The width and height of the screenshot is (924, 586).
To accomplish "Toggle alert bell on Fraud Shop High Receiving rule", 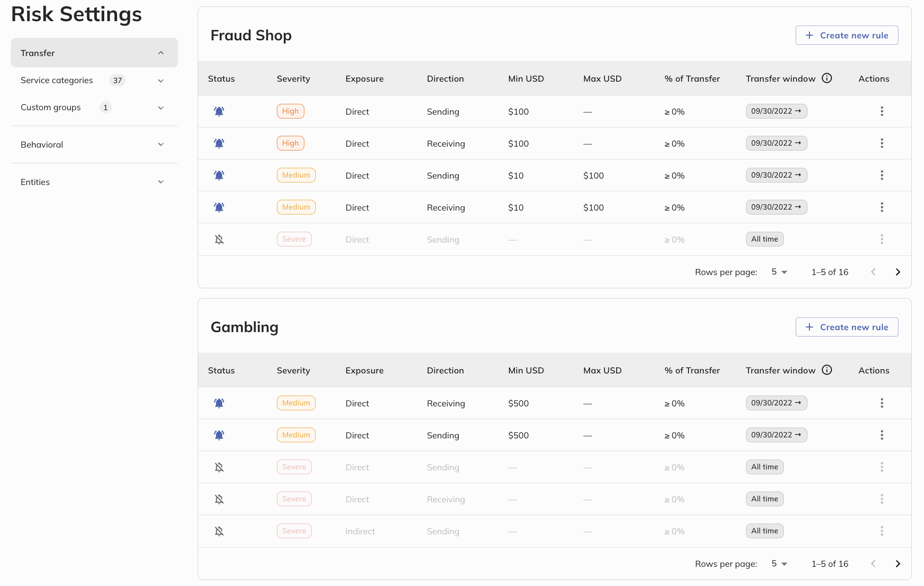I will (219, 143).
